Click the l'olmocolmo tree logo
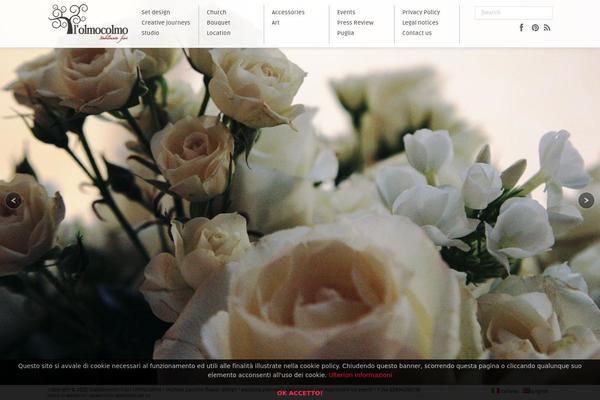 (x=88, y=23)
